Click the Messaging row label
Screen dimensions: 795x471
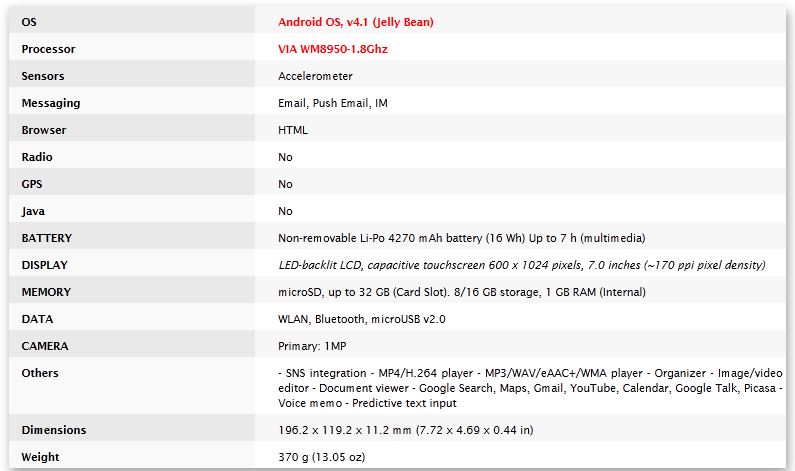coord(51,103)
